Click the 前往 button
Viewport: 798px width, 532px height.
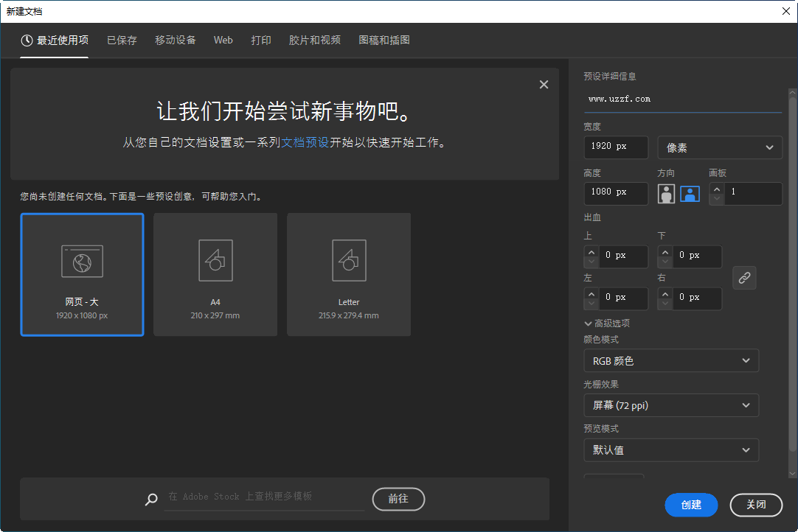[x=398, y=499]
